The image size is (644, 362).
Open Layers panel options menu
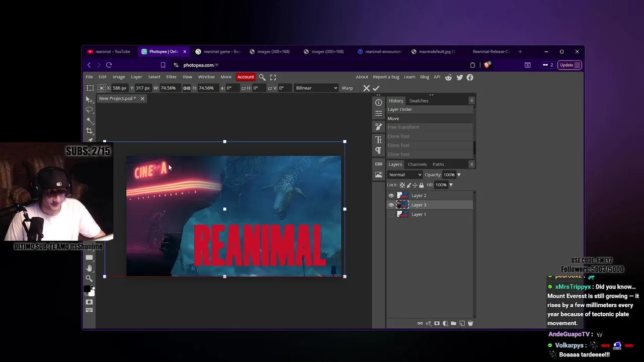(471, 164)
